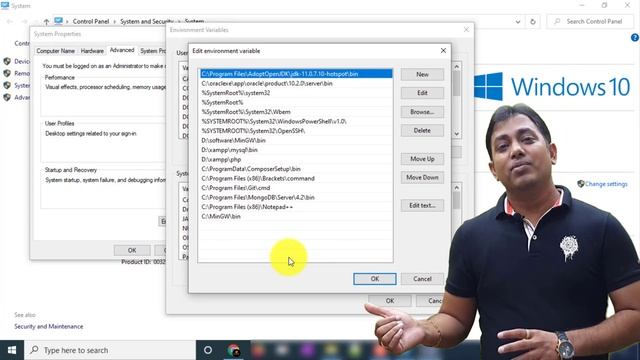Click OK in Environment Variables window
Viewport: 640px width, 360px height.
(x=390, y=301)
